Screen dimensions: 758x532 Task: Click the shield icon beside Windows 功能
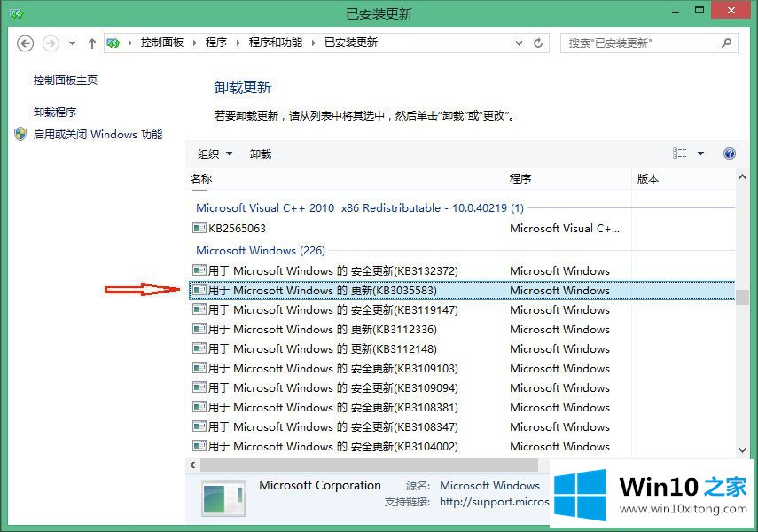(x=20, y=134)
